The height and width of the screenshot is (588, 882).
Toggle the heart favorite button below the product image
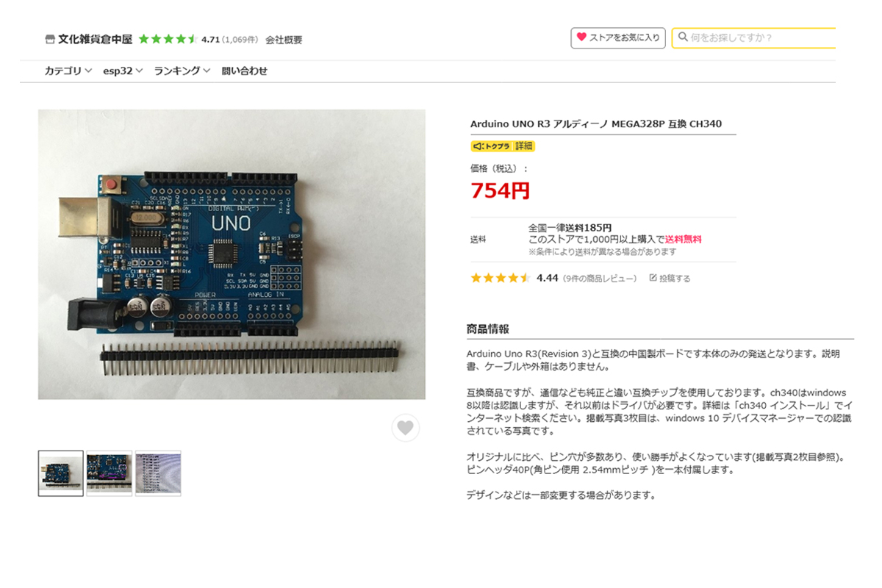tap(406, 428)
